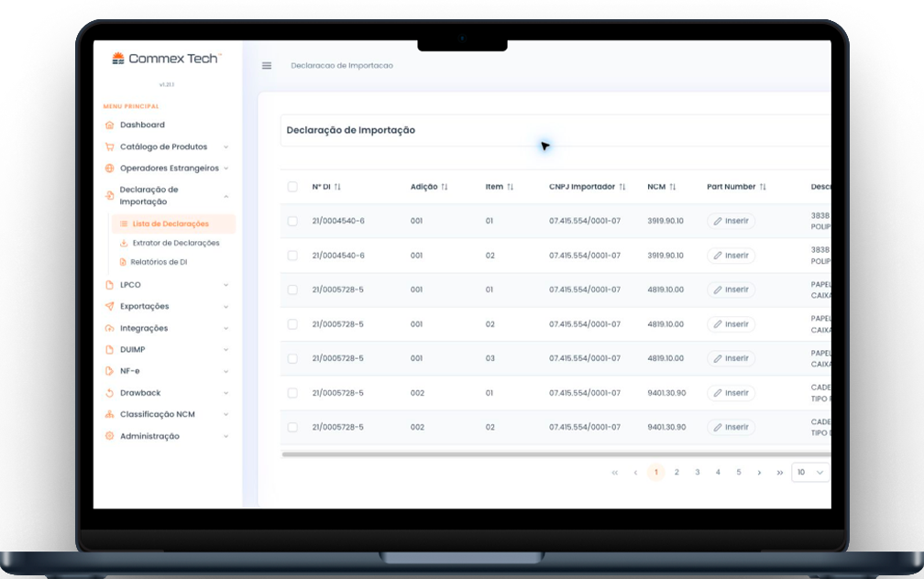Click the Administração gear icon

110,436
